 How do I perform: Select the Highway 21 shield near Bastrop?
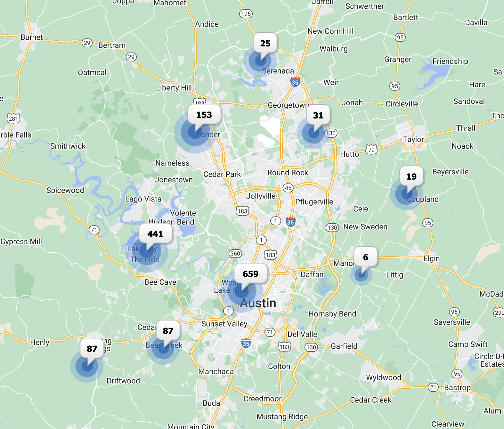(433, 387)
